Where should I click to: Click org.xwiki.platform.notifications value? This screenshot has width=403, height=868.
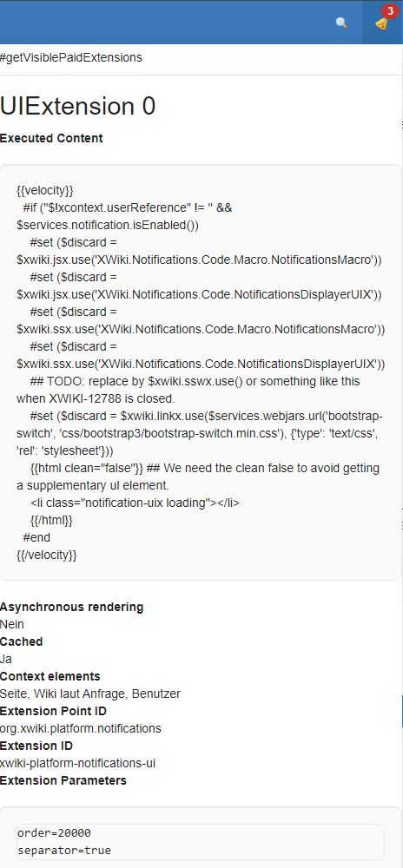click(80, 728)
